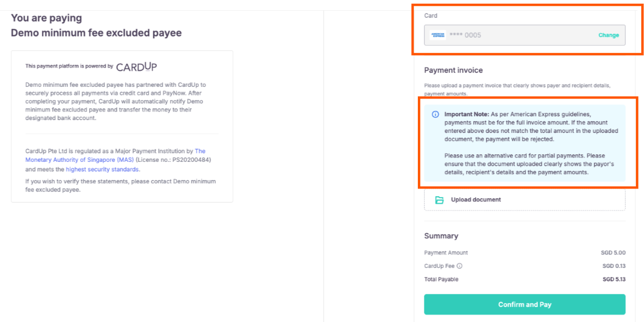Viewport: 644px width, 322px height.
Task: Click the powered by CardUp caption text
Action: coord(69,66)
